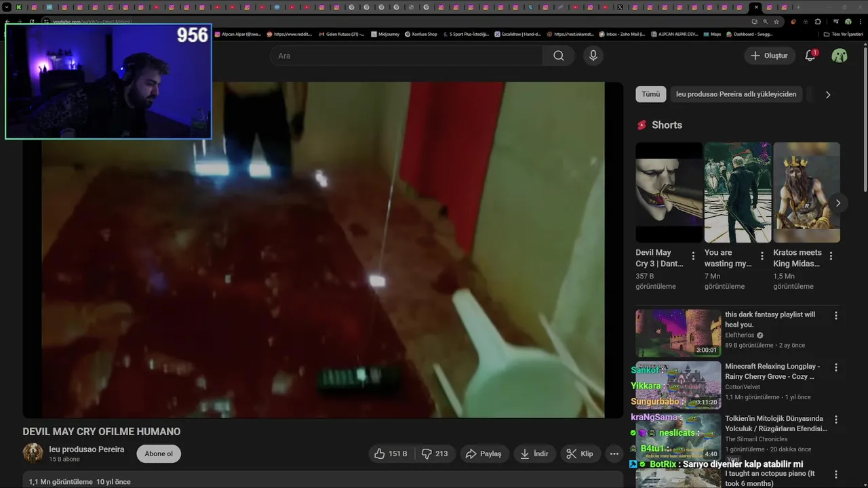Screen dimensions: 868x488
Task: Open the S Sport Plus bookmark
Action: [466, 34]
